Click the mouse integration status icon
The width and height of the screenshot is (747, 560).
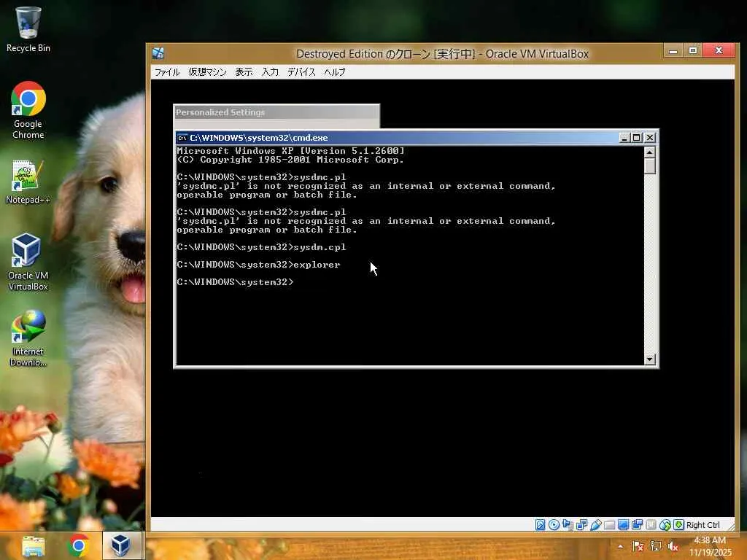[665, 525]
